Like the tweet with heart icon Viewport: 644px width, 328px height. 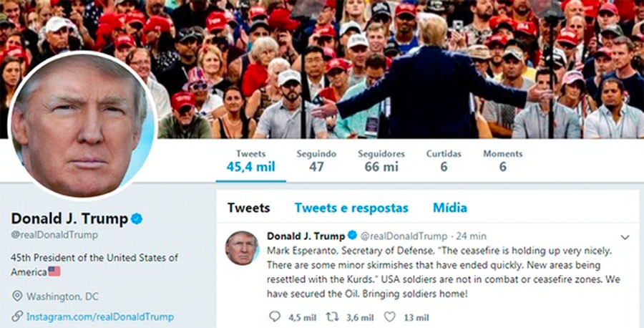[x=389, y=317]
